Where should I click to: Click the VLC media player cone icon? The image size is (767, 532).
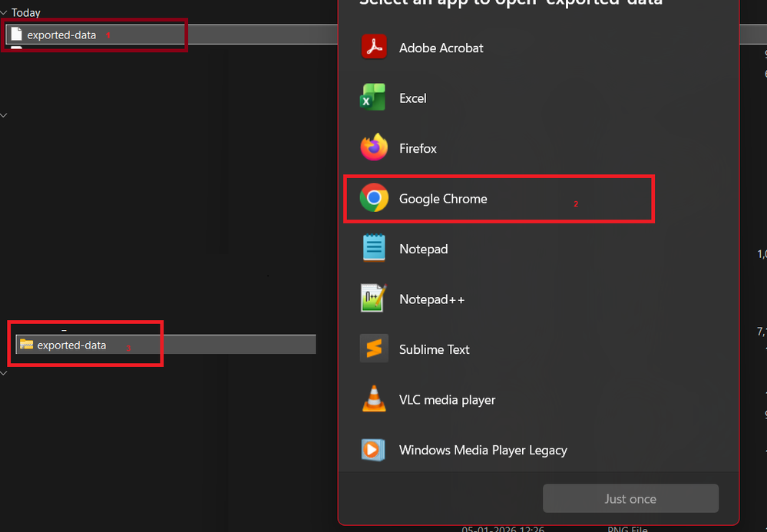[x=374, y=399]
